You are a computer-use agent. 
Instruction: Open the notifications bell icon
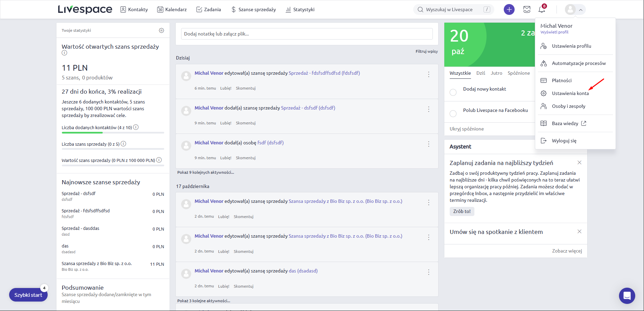pyautogui.click(x=542, y=9)
